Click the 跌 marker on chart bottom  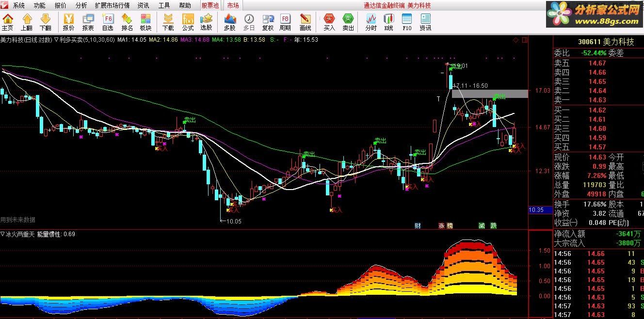tap(494, 225)
